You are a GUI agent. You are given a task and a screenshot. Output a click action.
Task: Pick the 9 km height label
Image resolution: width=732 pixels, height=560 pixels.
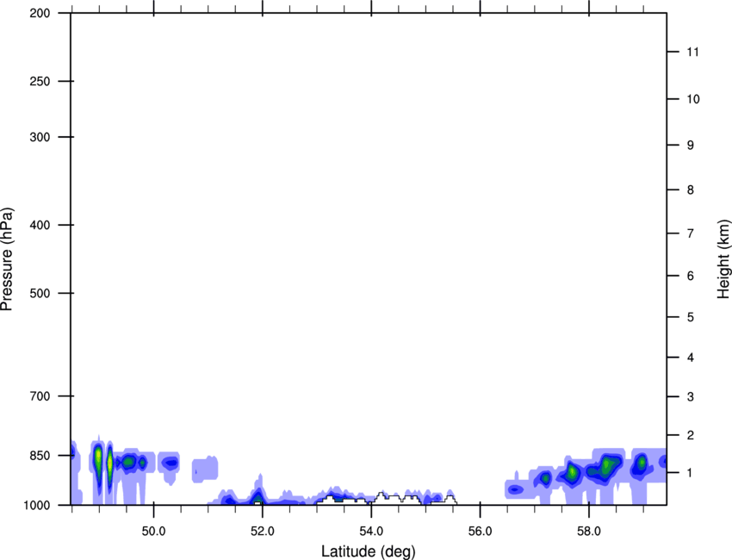tap(690, 146)
